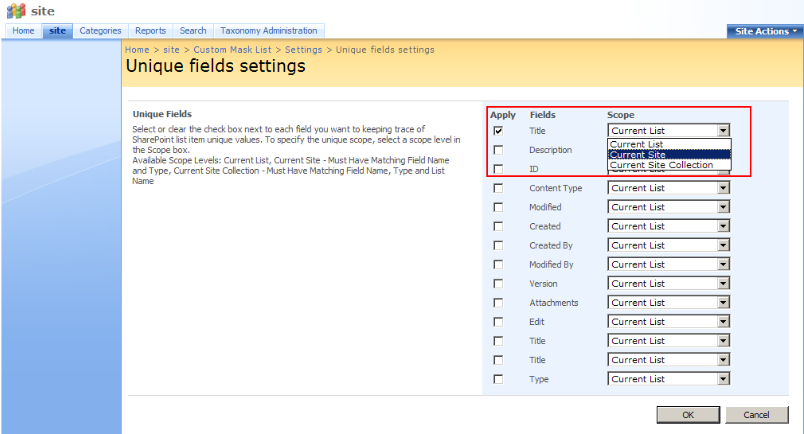Select Current Site option in dropdown

[x=669, y=154]
